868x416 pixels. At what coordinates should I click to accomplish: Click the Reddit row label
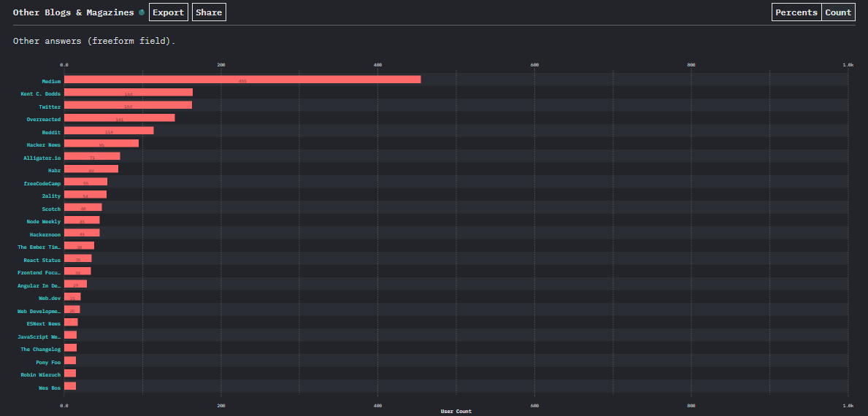tap(52, 132)
